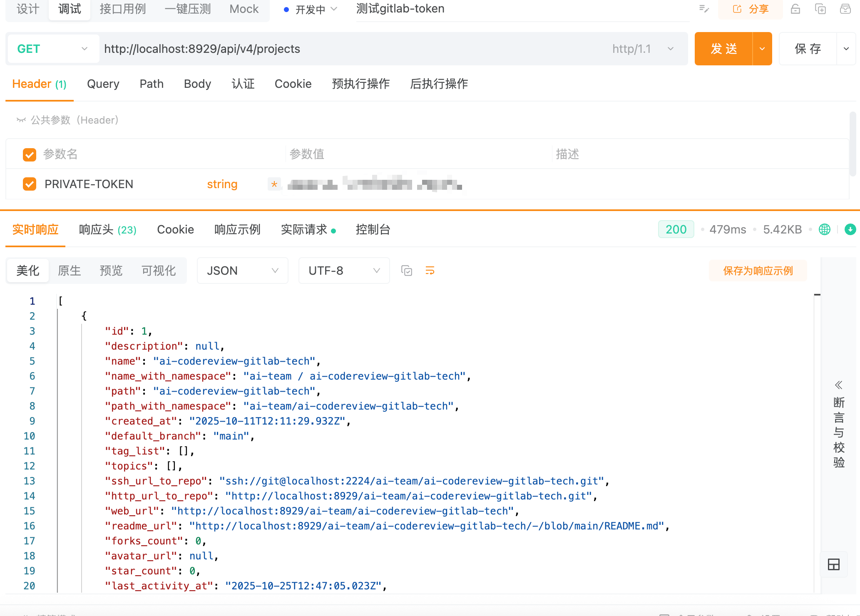Click the duplicate interface icon at top
This screenshot has height=616, width=860.
point(820,9)
